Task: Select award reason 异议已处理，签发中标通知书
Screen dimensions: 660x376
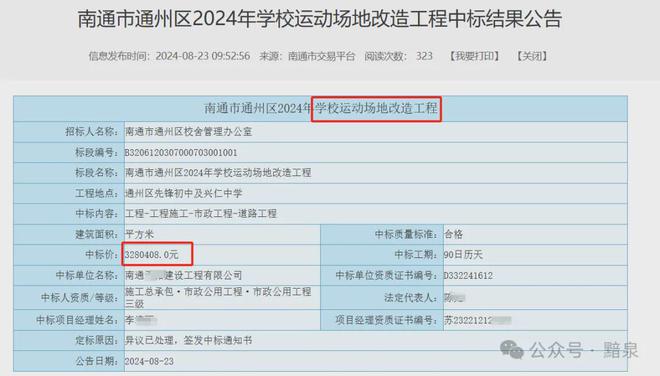Action: click(189, 341)
